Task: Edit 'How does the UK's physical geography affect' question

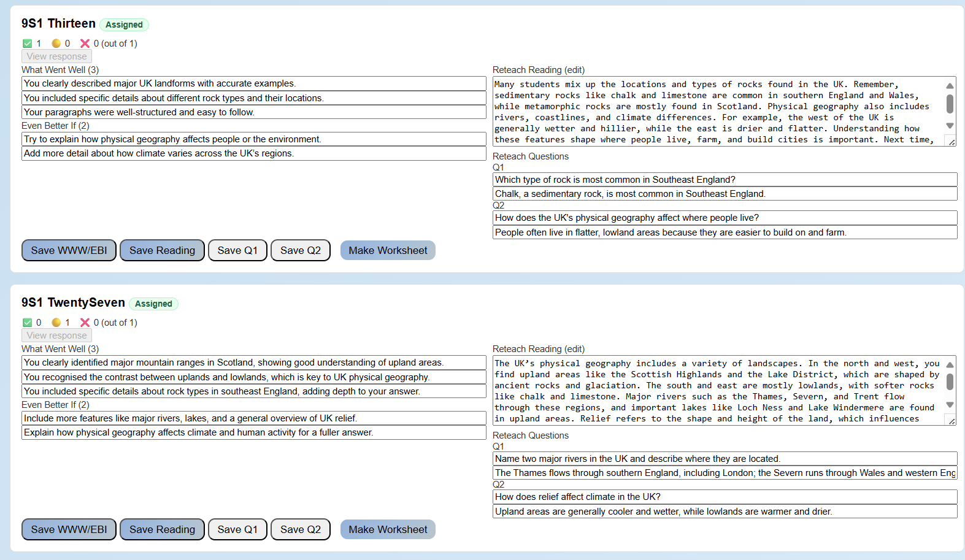Action: (725, 218)
